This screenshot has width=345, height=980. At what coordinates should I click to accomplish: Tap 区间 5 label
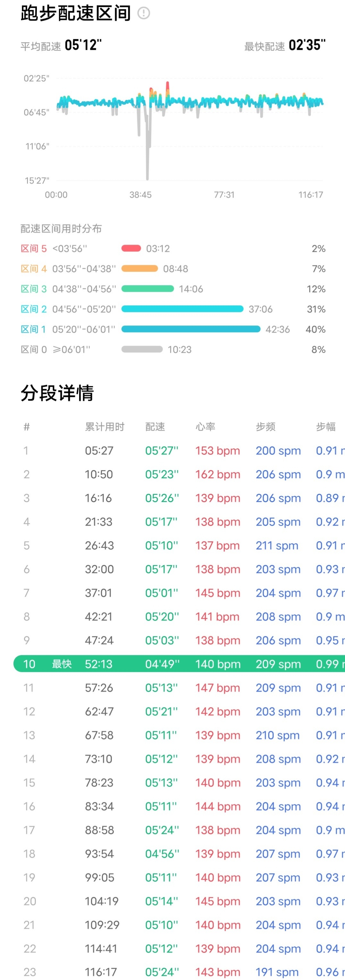34,249
